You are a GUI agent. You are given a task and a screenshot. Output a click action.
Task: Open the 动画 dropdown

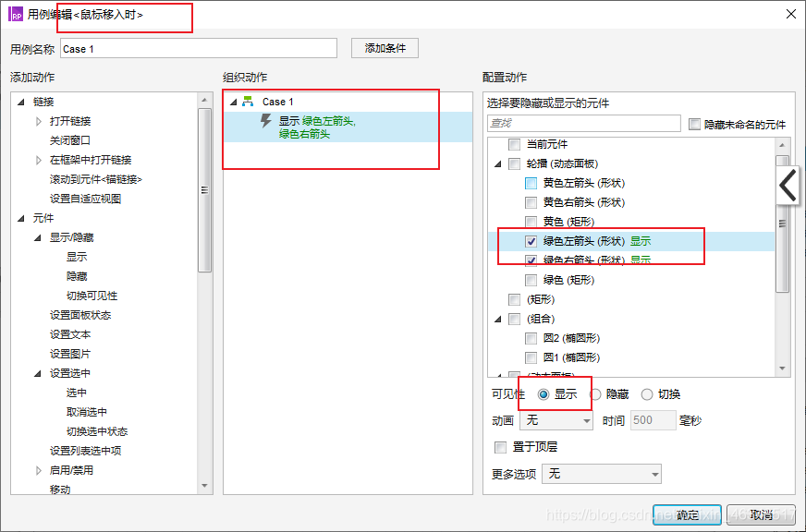[556, 420]
